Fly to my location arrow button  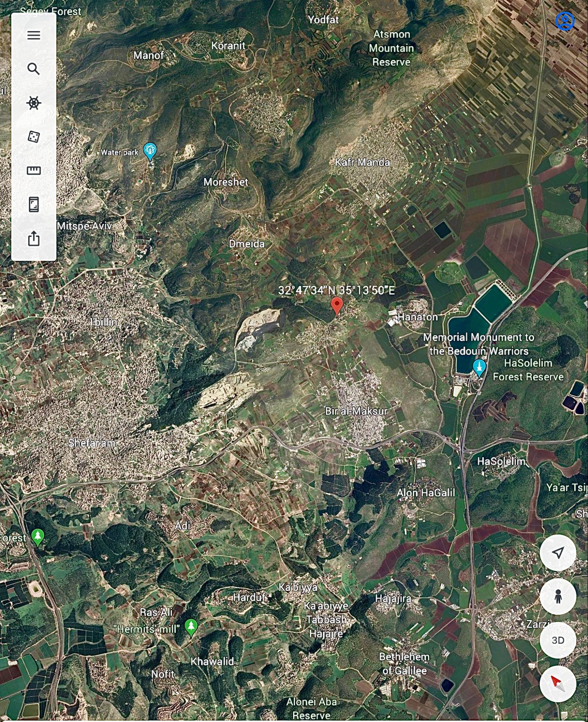click(558, 552)
